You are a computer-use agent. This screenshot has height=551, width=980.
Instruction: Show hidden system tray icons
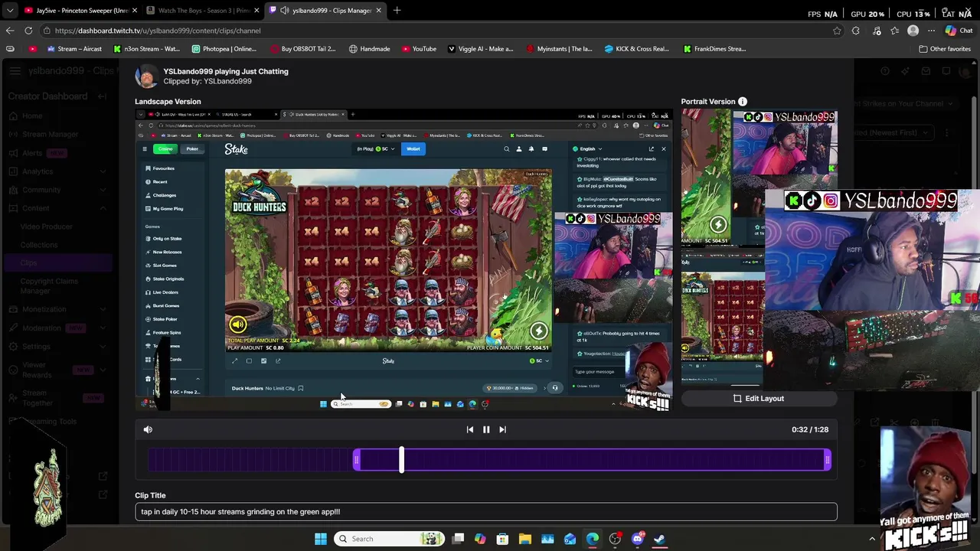pyautogui.click(x=871, y=539)
